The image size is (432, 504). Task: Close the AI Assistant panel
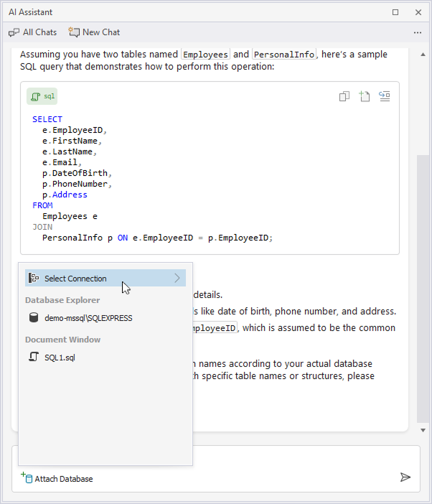418,12
